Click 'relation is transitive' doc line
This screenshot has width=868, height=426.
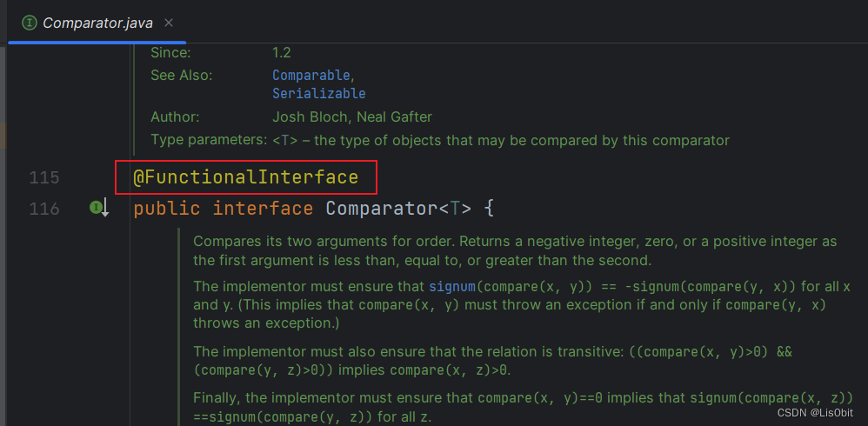pyautogui.click(x=492, y=352)
